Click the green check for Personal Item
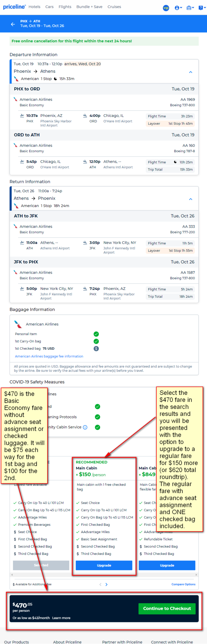The width and height of the screenshot is (207, 644). pos(96,334)
